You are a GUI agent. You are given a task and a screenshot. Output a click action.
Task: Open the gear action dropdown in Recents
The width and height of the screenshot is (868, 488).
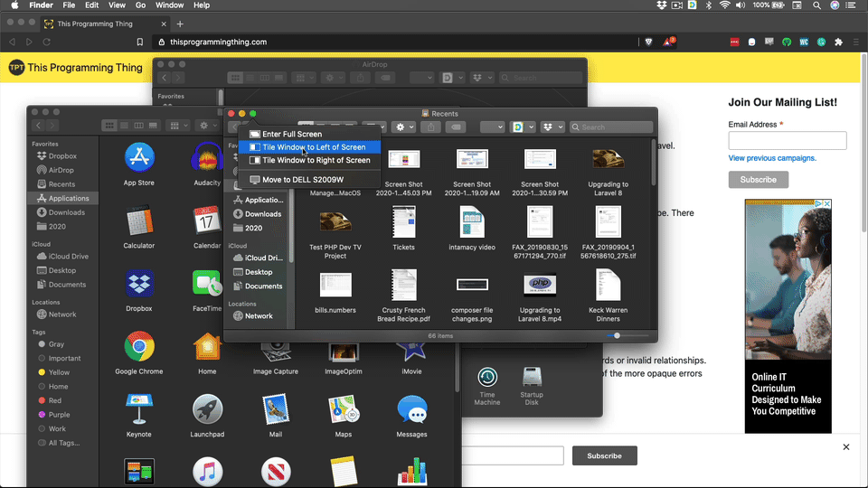[x=403, y=127]
